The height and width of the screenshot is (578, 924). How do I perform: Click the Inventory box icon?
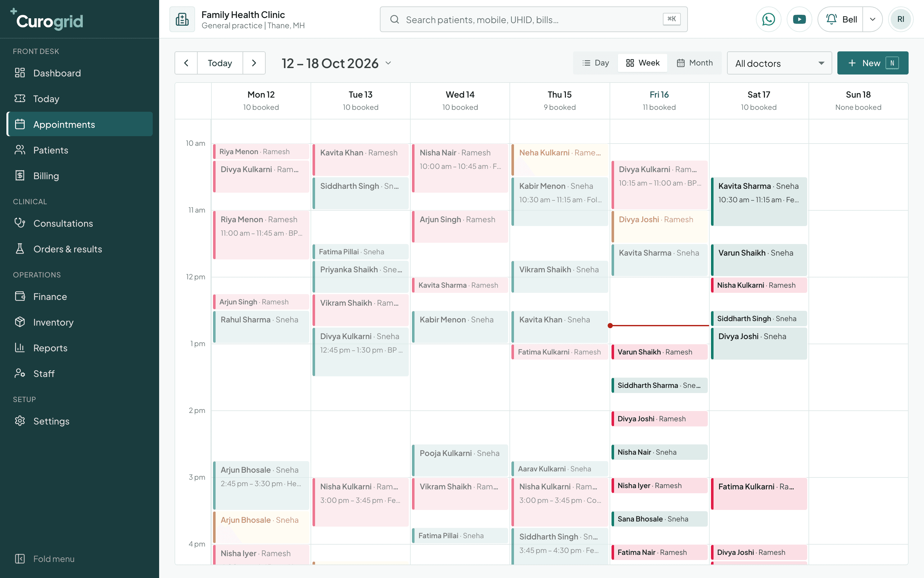tap(20, 322)
